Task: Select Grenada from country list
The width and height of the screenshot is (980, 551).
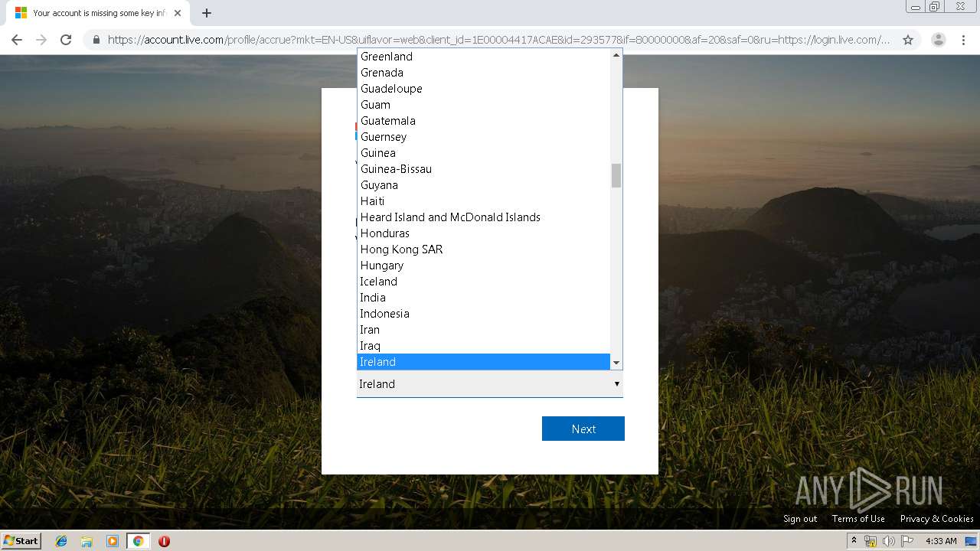Action: [x=484, y=73]
